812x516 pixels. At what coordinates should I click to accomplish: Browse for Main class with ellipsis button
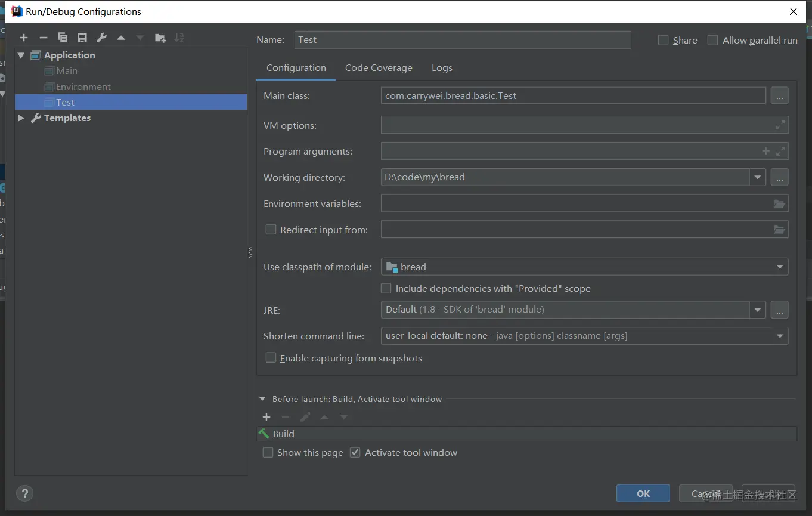coord(779,95)
